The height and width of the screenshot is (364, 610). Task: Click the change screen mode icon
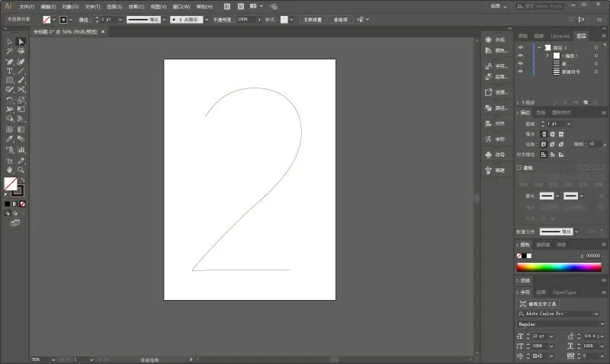(x=15, y=223)
